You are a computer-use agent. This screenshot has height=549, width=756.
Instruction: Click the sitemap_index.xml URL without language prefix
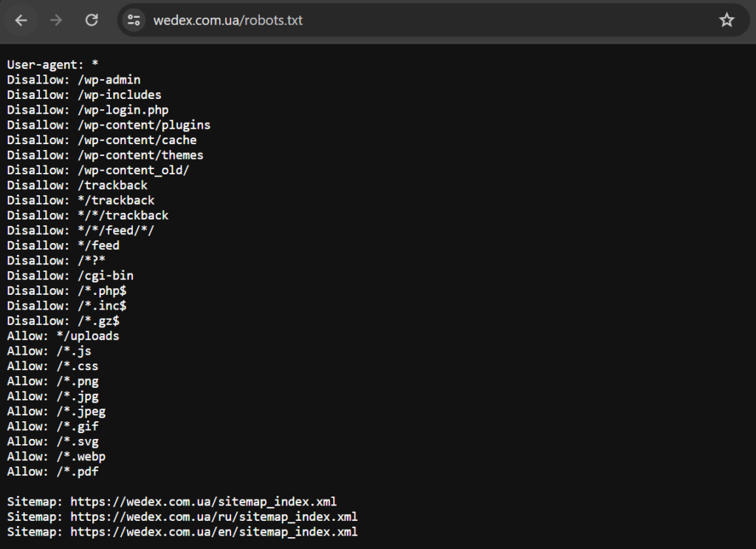(204, 502)
